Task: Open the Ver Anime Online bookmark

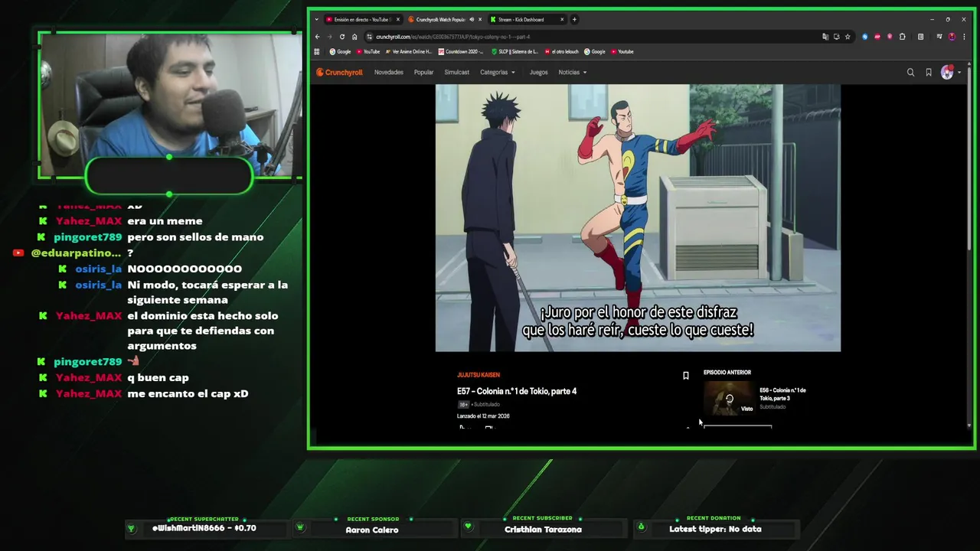Action: (x=408, y=52)
